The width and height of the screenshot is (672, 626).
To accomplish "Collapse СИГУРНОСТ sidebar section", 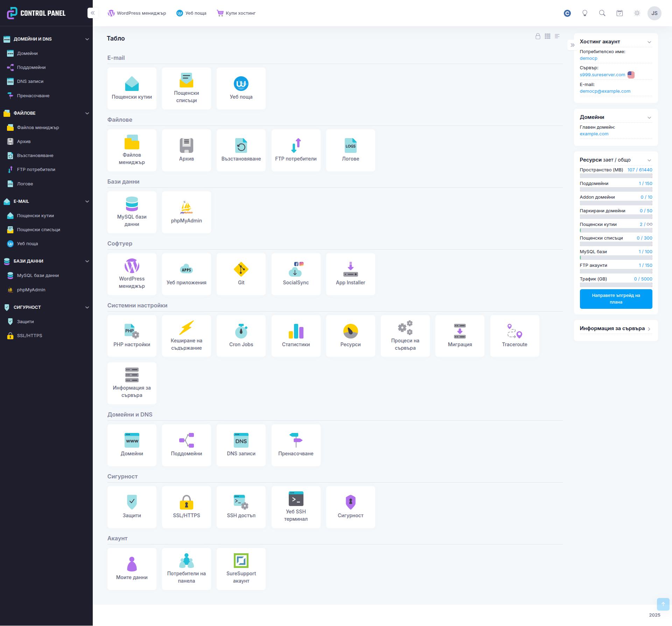I will coord(87,307).
